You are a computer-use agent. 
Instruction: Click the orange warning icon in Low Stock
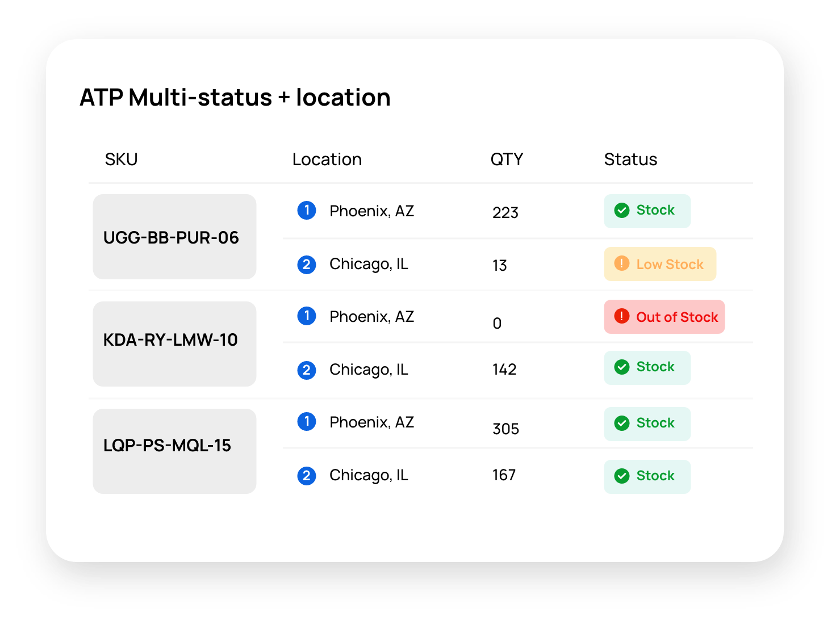622,263
